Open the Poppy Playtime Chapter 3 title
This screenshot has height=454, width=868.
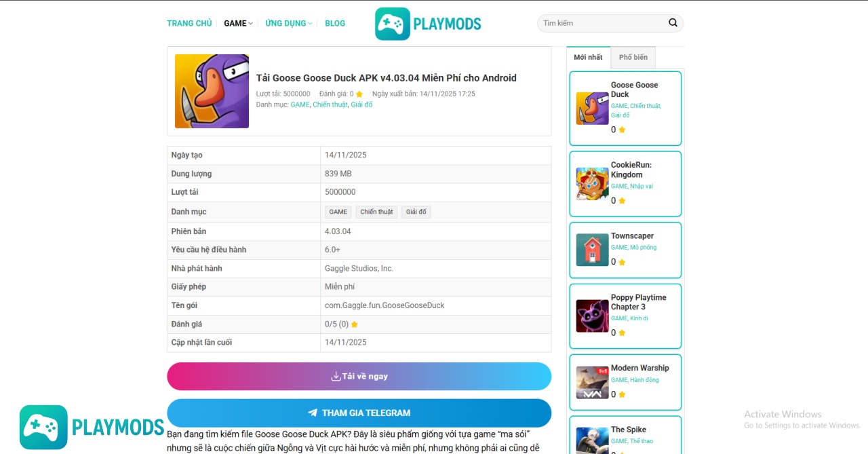click(x=639, y=302)
